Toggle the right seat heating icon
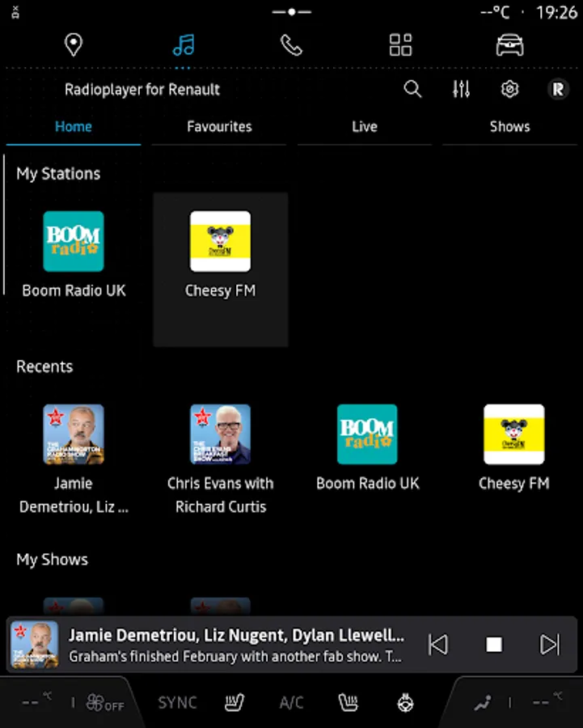 (x=349, y=703)
